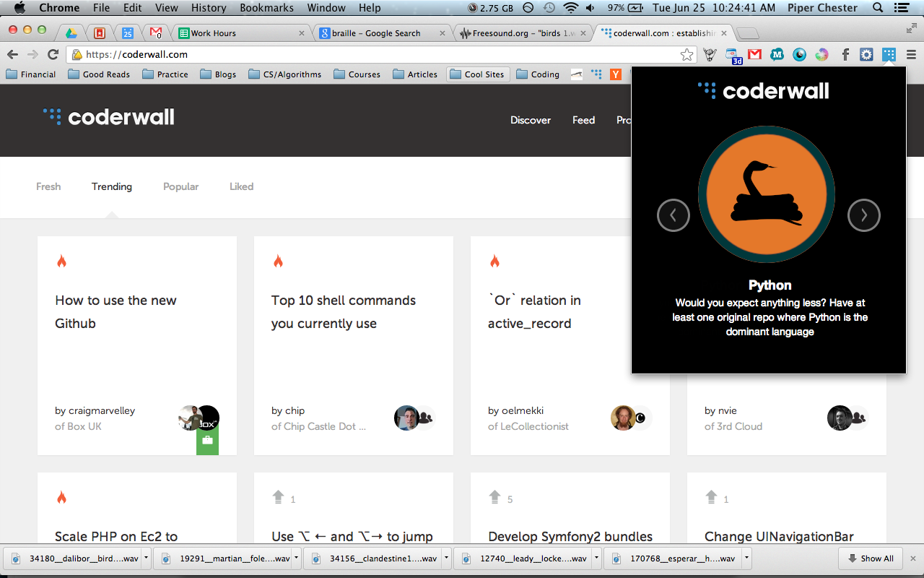This screenshot has width=924, height=578.
Task: Show previous badge in Coderwall popup
Action: 674,215
